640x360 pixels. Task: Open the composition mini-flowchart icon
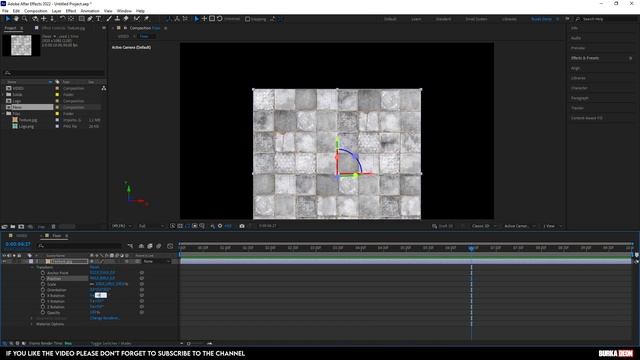pos(130,246)
